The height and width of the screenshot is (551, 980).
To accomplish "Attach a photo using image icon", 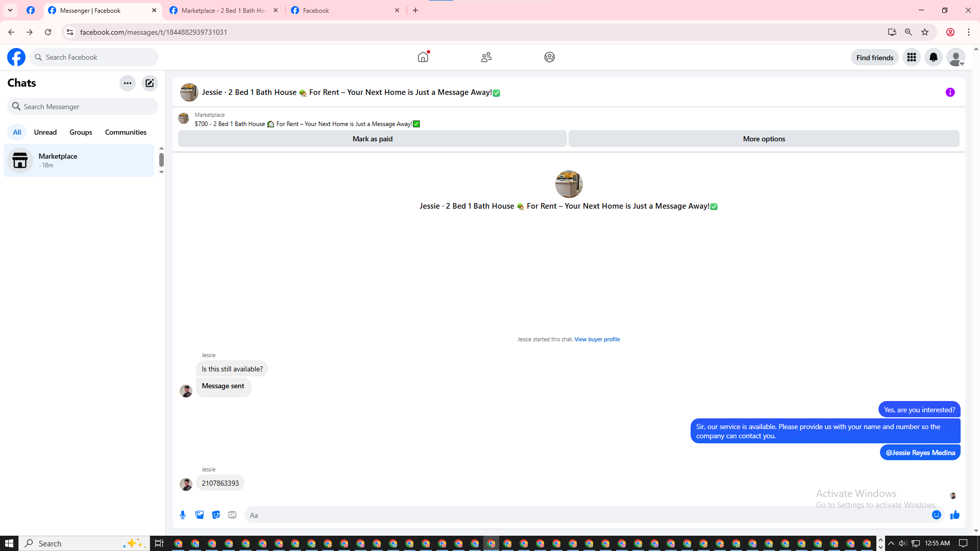I will coord(200,515).
